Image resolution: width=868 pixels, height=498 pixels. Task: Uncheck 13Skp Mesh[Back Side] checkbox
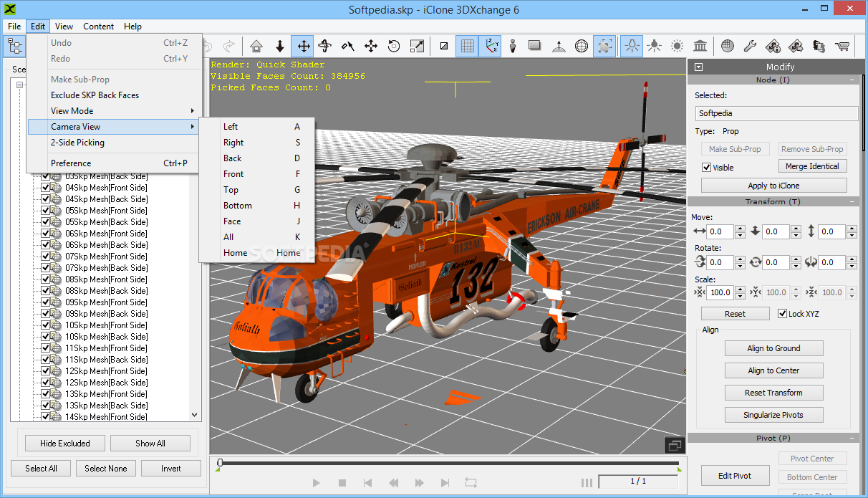click(45, 406)
